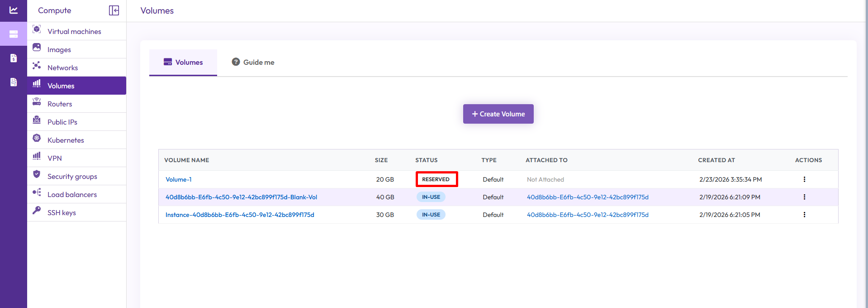Image resolution: width=868 pixels, height=308 pixels.
Task: Select the Compute server icon in left rail
Action: tap(14, 34)
